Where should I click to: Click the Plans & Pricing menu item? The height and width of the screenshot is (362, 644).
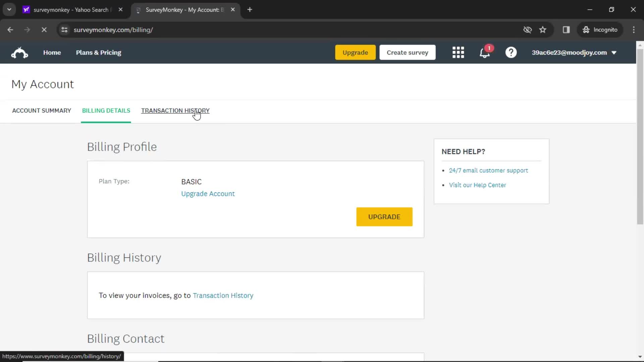pos(99,52)
